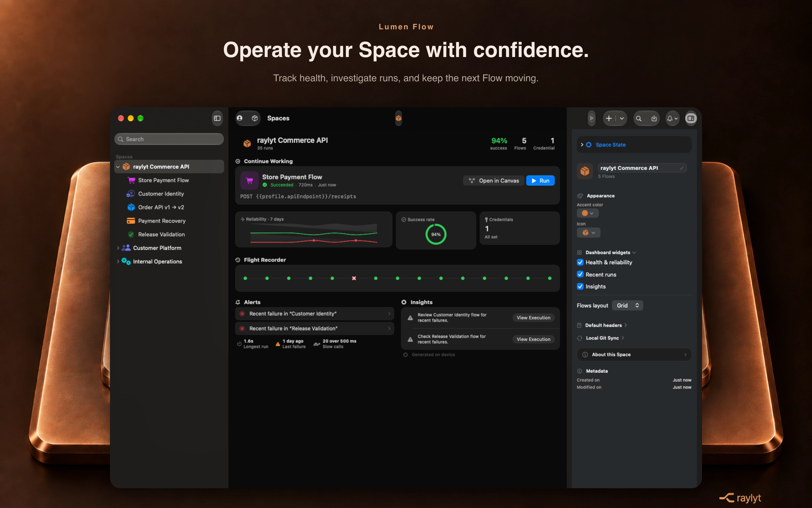Open the Flows layout Grid dropdown
The image size is (812, 508).
[627, 305]
